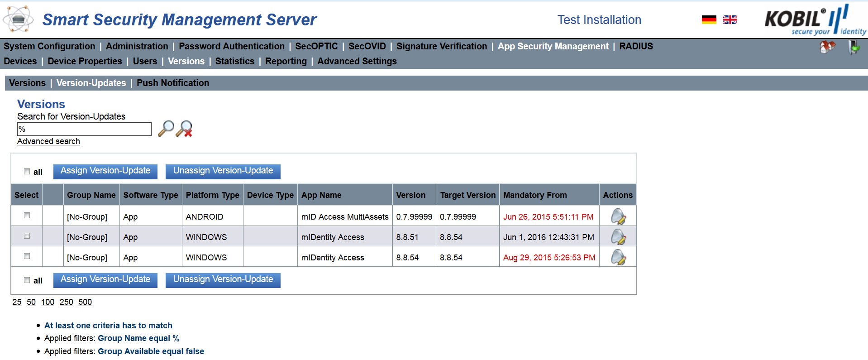Click 'Jun 1, 2016 12:43:31 PM' cell

[x=548, y=237]
